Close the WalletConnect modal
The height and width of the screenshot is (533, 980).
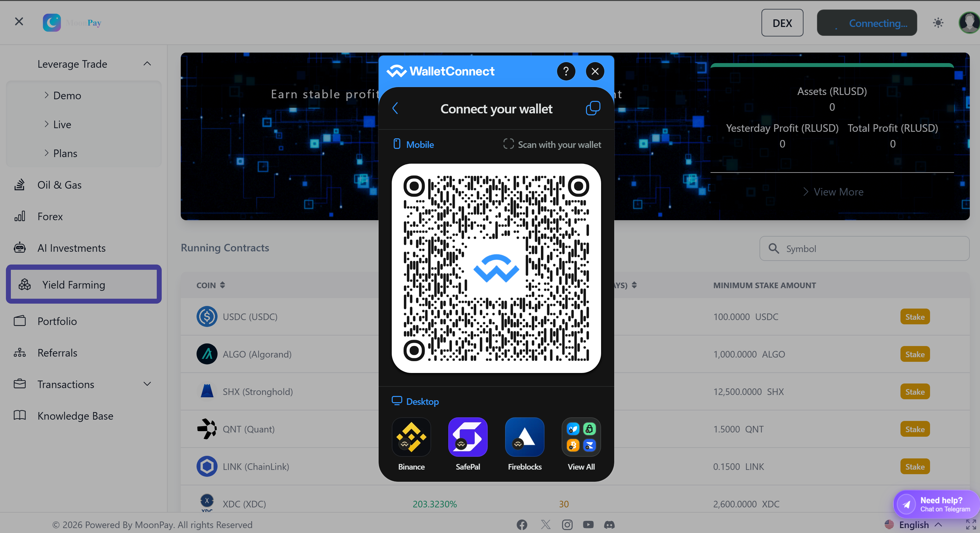click(595, 71)
